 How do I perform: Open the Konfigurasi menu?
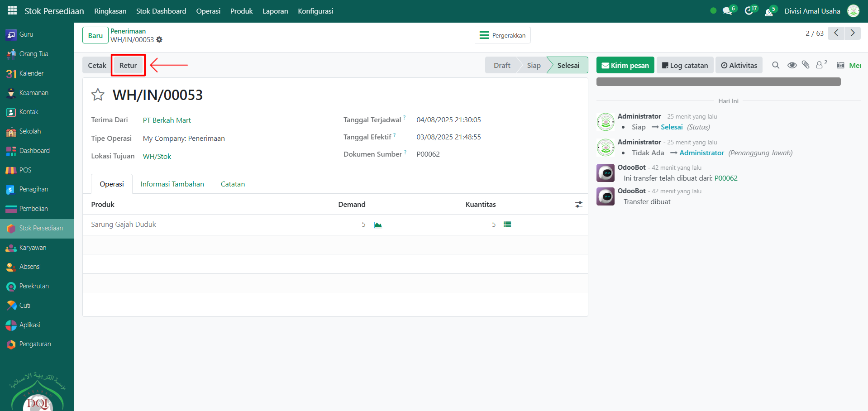click(315, 11)
